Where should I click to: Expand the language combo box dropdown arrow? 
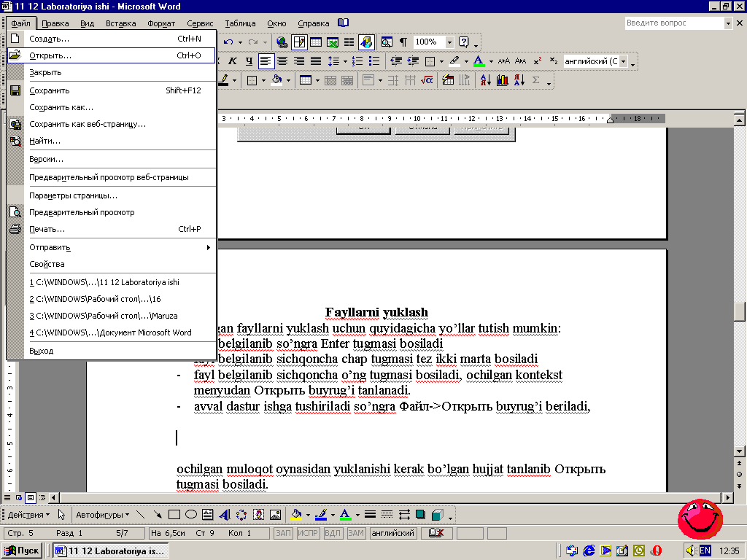(623, 61)
